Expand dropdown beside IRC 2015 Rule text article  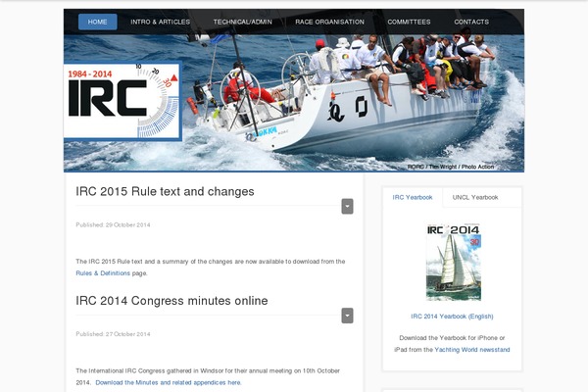coord(347,207)
